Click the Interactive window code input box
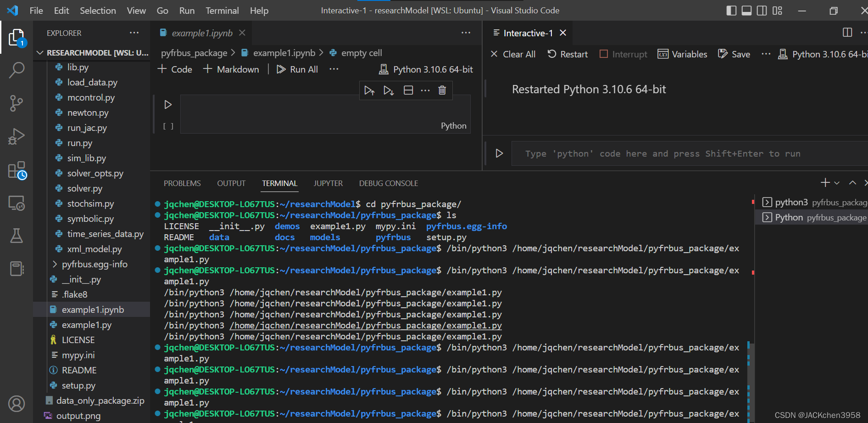Image resolution: width=868 pixels, height=423 pixels. click(x=688, y=153)
